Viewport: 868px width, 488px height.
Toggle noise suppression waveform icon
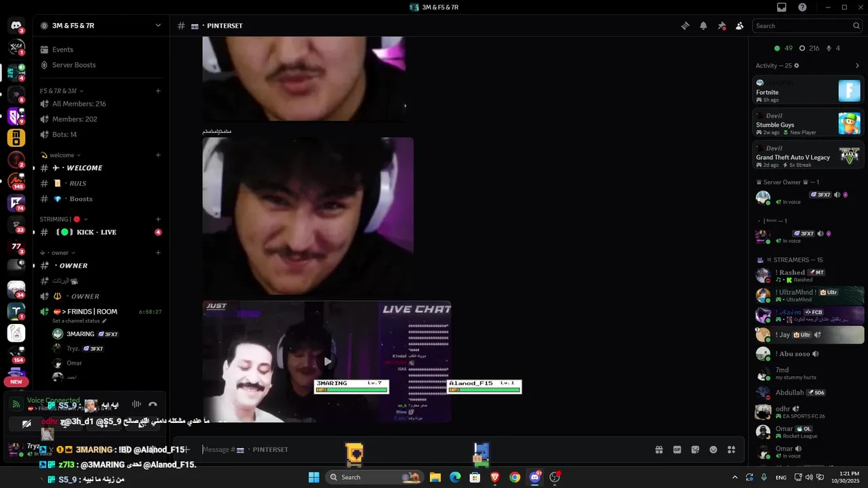[136, 405]
